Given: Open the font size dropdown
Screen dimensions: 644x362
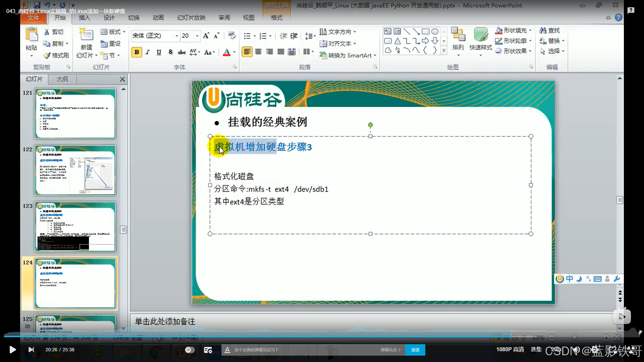Looking at the screenshot, I should pos(197,36).
